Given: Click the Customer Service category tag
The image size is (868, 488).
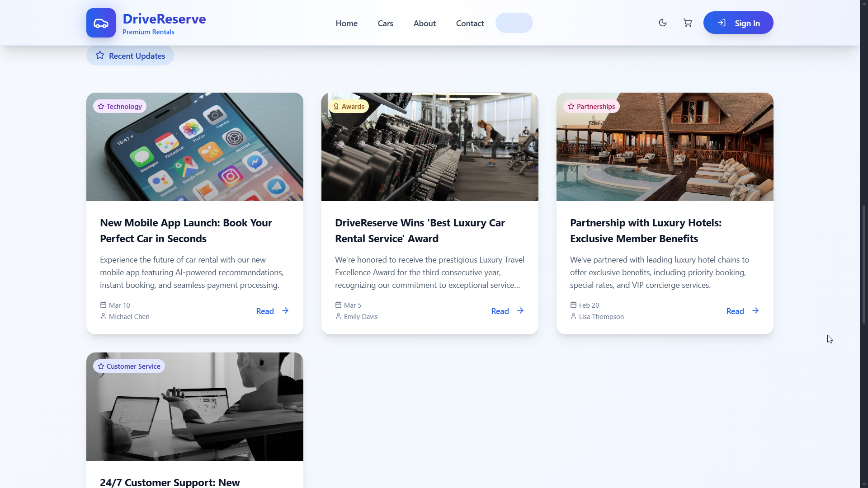Looking at the screenshot, I should point(129,366).
